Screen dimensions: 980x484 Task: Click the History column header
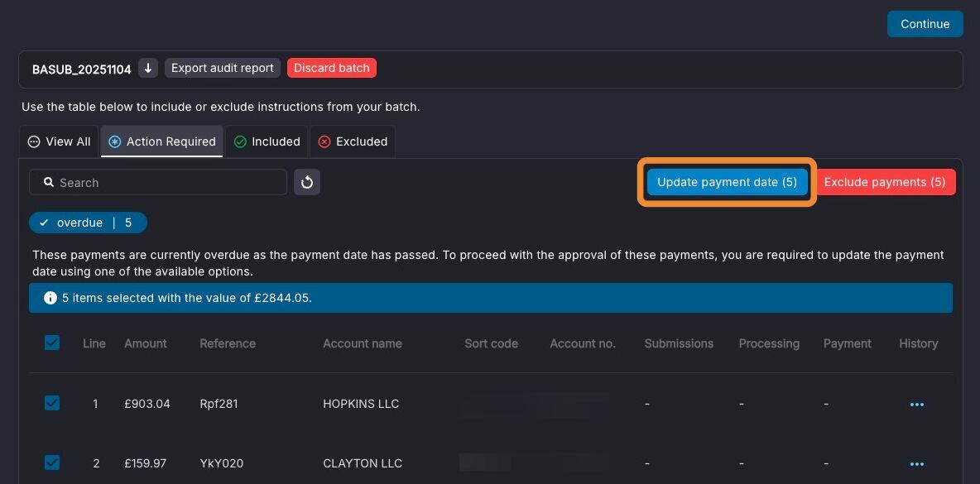click(x=918, y=343)
